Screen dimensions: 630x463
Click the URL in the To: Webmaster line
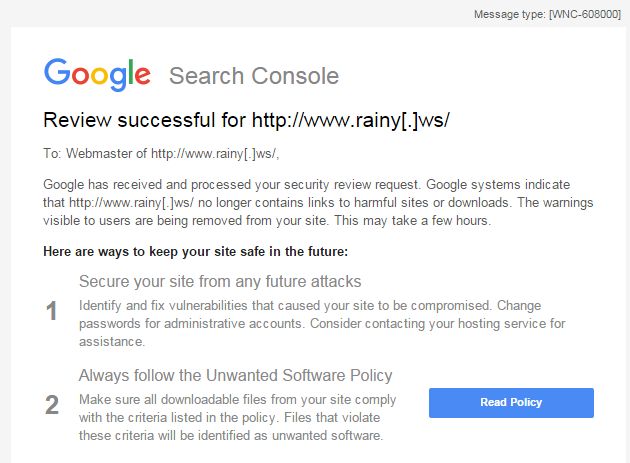[x=213, y=154]
